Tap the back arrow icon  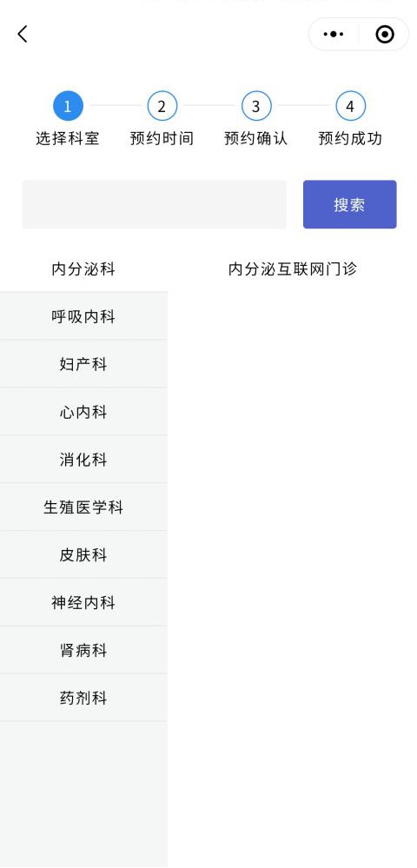point(22,35)
